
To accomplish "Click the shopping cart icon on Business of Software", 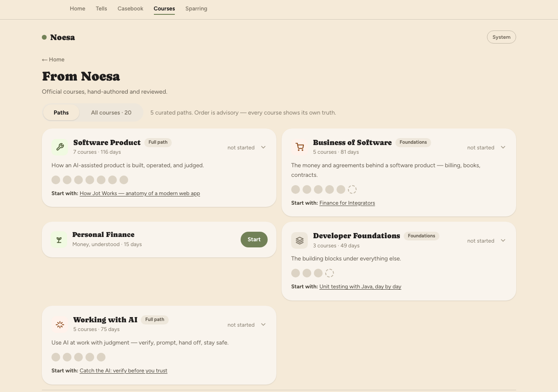I will (x=299, y=147).
